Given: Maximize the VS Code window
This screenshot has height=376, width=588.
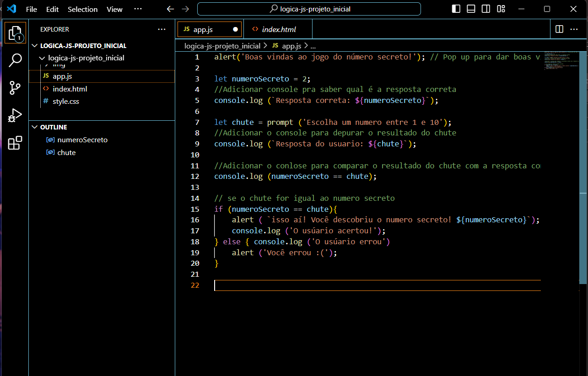Looking at the screenshot, I should click(547, 9).
